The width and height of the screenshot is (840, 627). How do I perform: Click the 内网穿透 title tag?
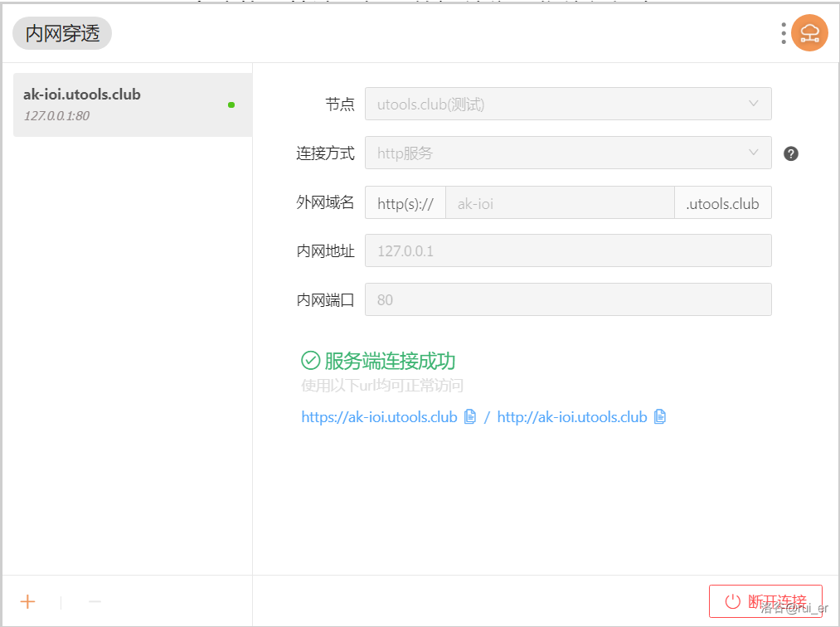pos(62,33)
